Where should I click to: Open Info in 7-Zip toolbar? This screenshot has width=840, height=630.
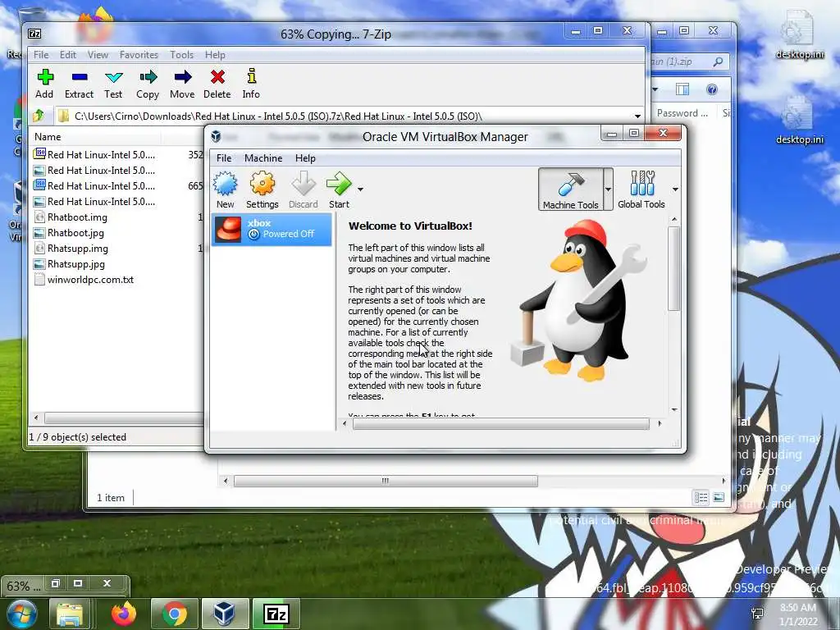pos(251,84)
